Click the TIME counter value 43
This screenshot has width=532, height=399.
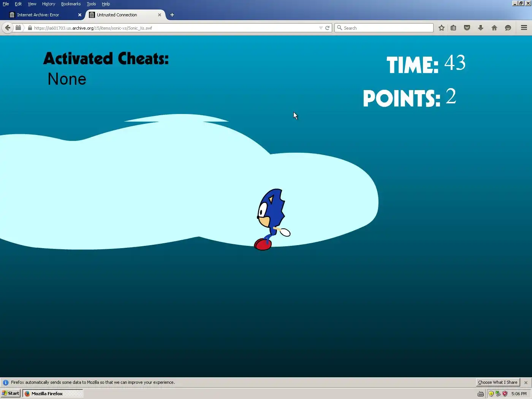coord(455,63)
